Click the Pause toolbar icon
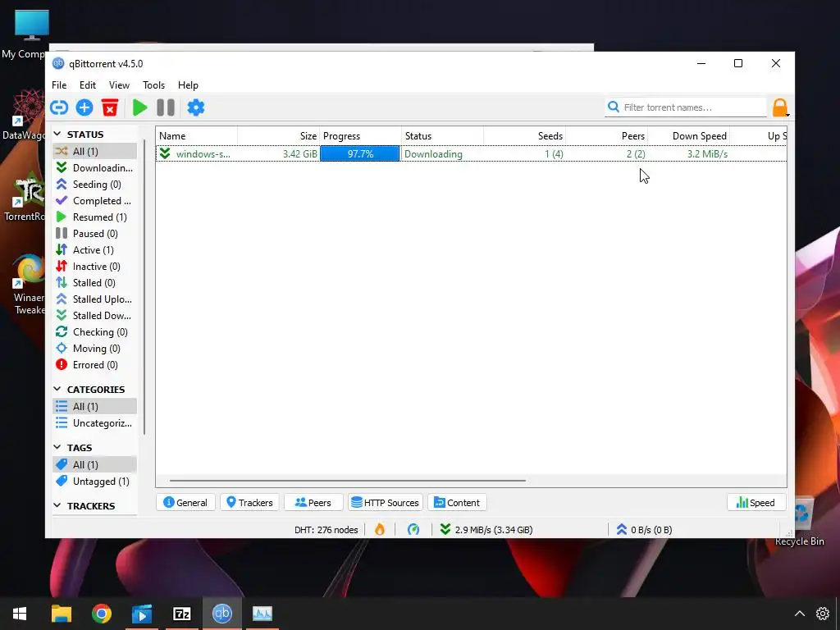The image size is (840, 630). [x=166, y=107]
